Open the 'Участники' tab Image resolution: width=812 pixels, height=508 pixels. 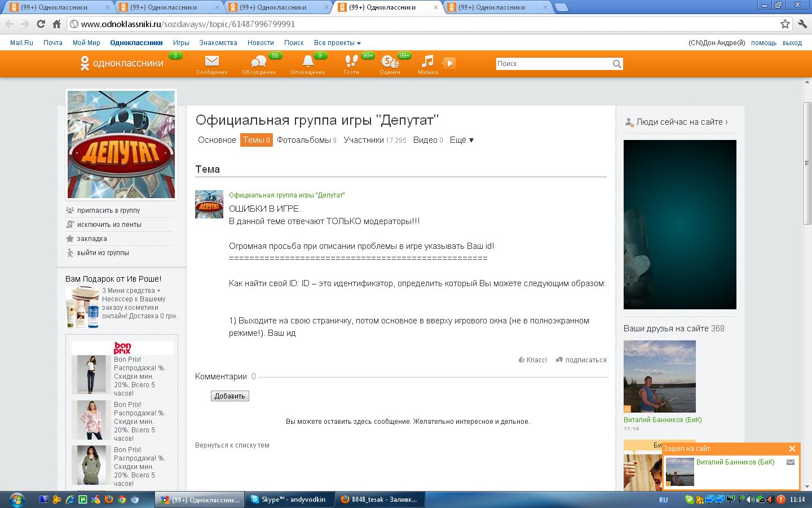(x=375, y=140)
